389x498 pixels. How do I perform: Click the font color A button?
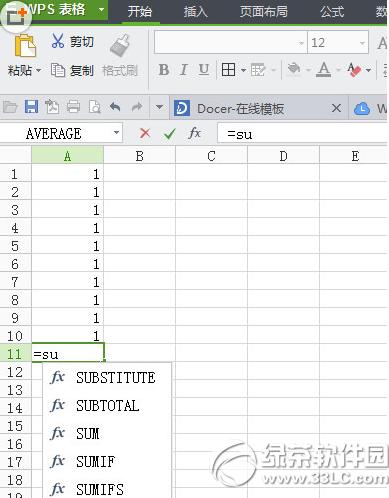pos(323,70)
